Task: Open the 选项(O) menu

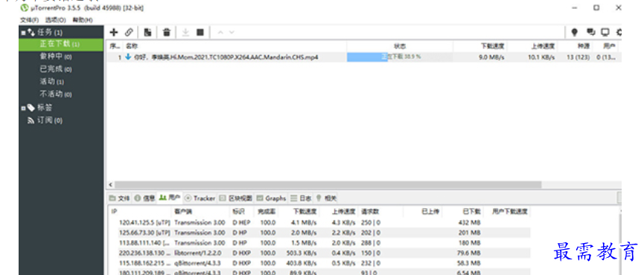Action: 55,19
